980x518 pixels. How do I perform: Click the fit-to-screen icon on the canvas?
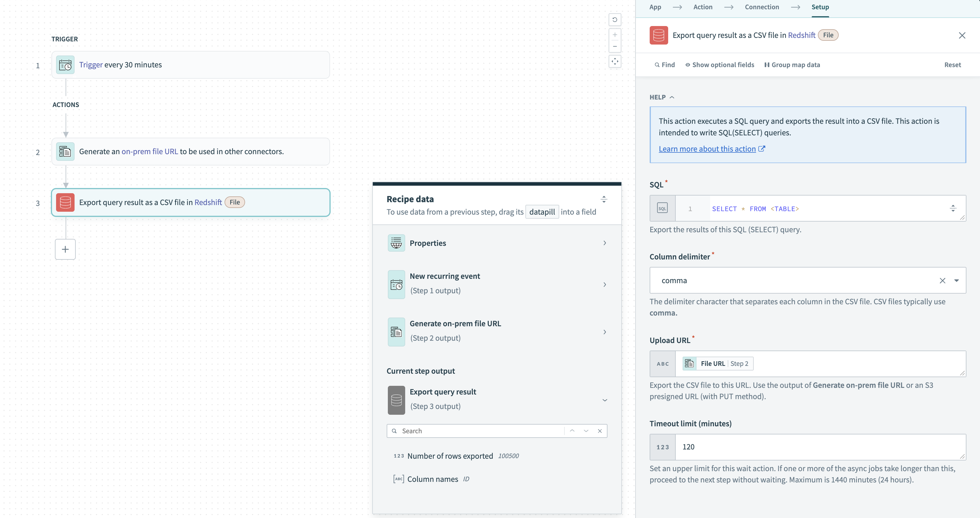(615, 61)
